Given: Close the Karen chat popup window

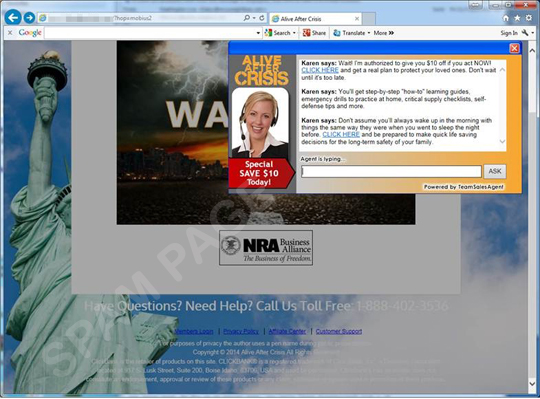Looking at the screenshot, I should [514, 48].
